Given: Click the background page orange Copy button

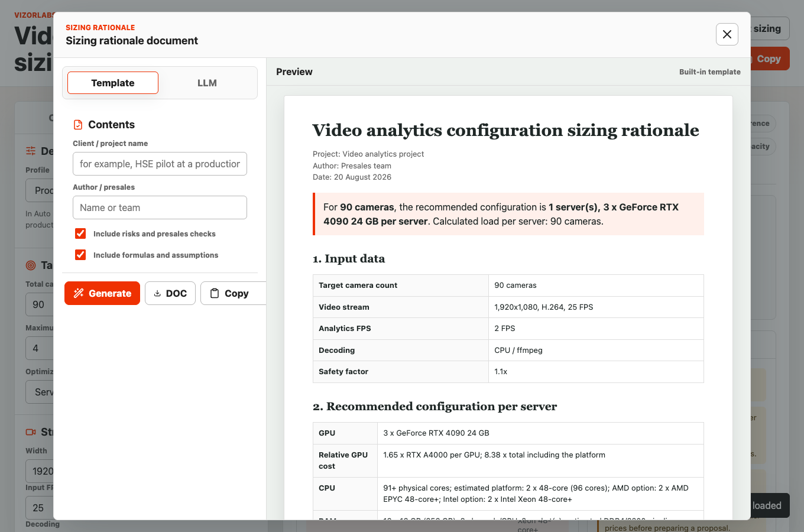Looking at the screenshot, I should tap(770, 59).
